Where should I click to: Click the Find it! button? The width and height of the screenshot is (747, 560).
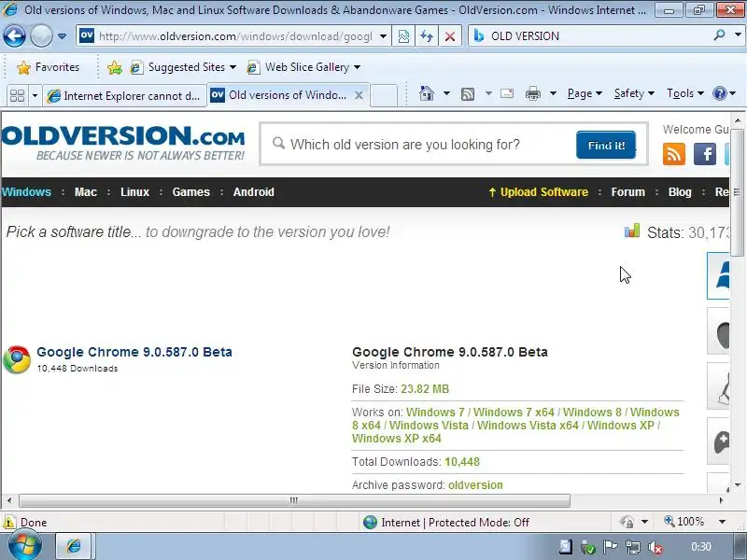point(606,145)
